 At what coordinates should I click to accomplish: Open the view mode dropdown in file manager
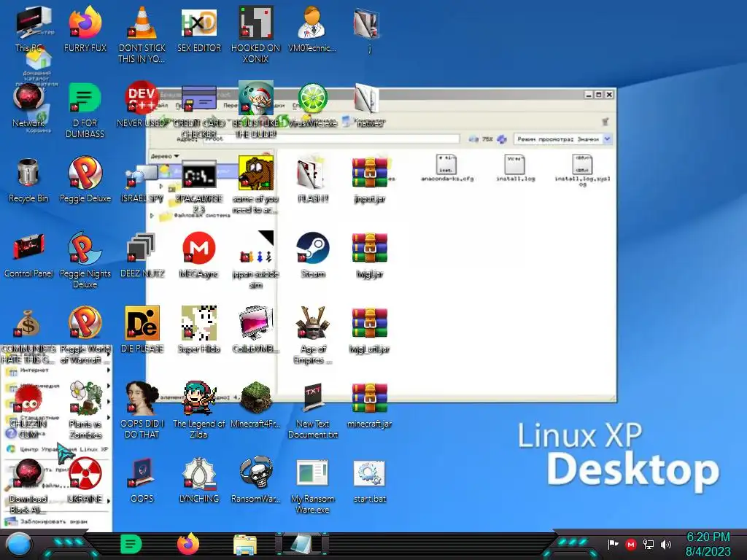[608, 139]
